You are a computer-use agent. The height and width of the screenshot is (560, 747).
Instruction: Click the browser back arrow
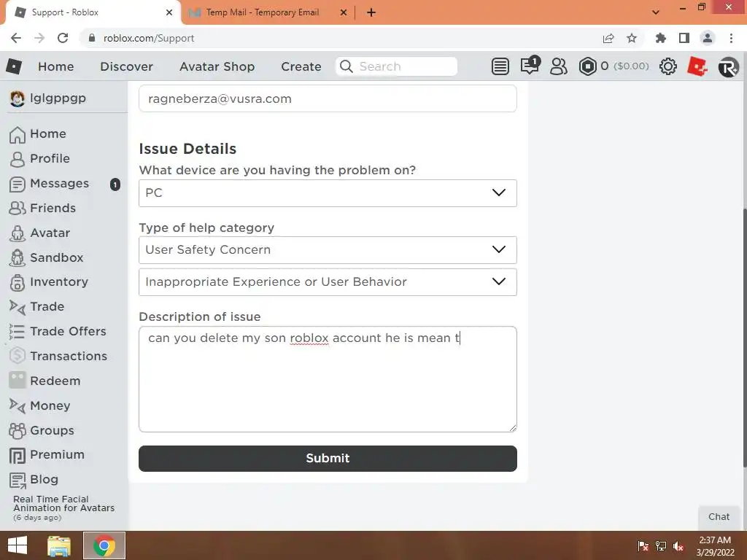point(16,38)
